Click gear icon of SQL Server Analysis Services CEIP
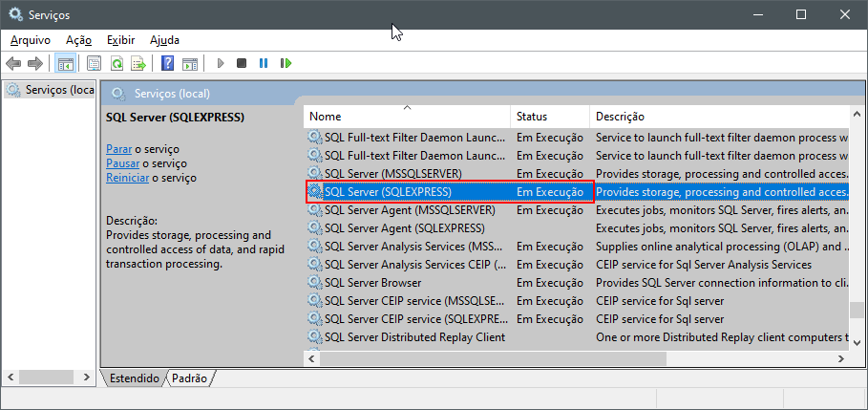Screen dimensions: 868x410 point(314,265)
